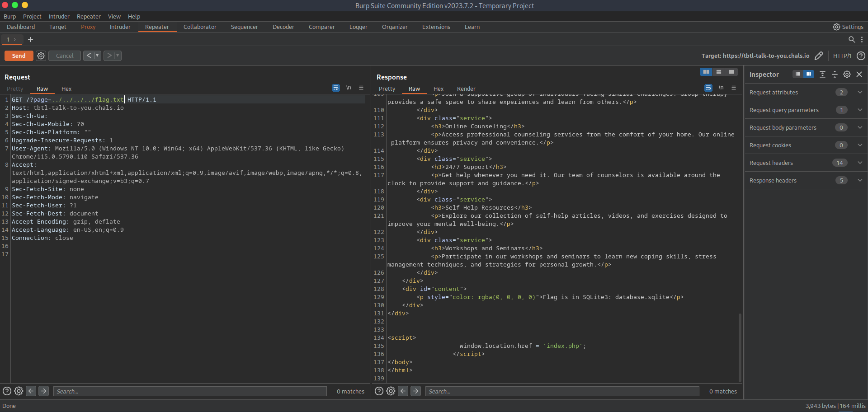The width and height of the screenshot is (868, 412).
Task: Focus the Response search field
Action: [x=562, y=391]
